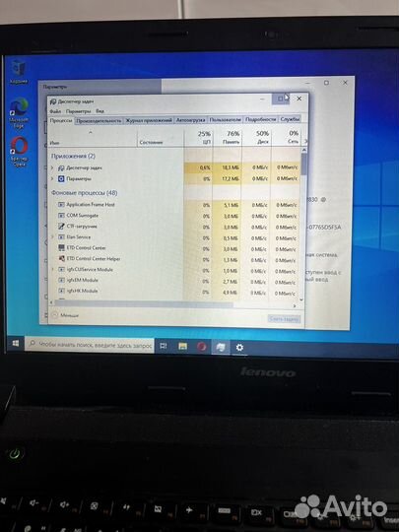Sort by the 76% Память column header
The height and width of the screenshot is (532, 399).
coord(228,138)
